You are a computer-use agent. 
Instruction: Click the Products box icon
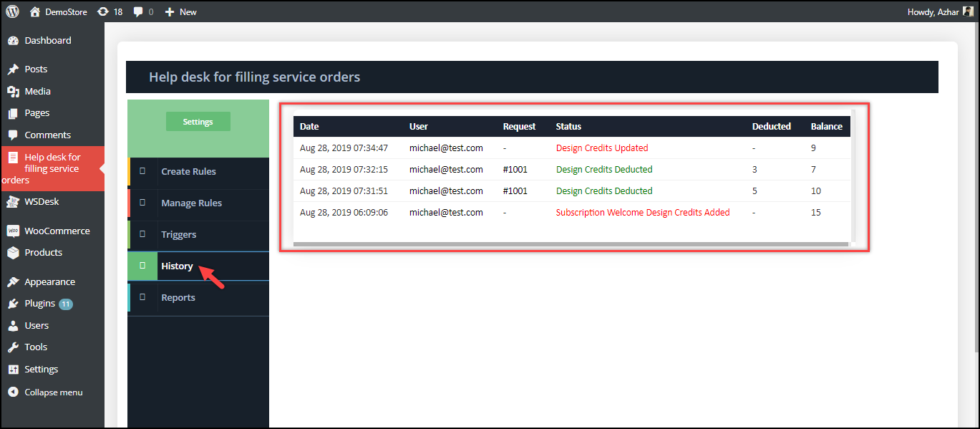click(x=13, y=253)
